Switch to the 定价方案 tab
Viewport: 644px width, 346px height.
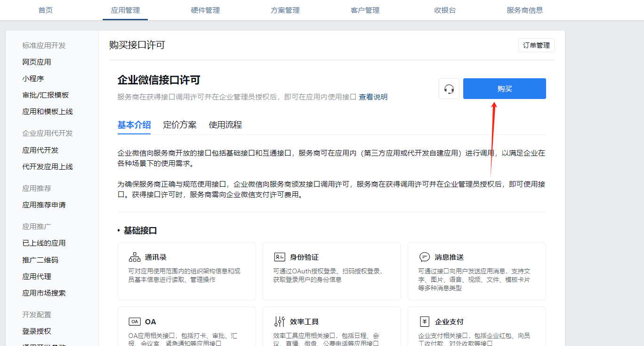180,125
